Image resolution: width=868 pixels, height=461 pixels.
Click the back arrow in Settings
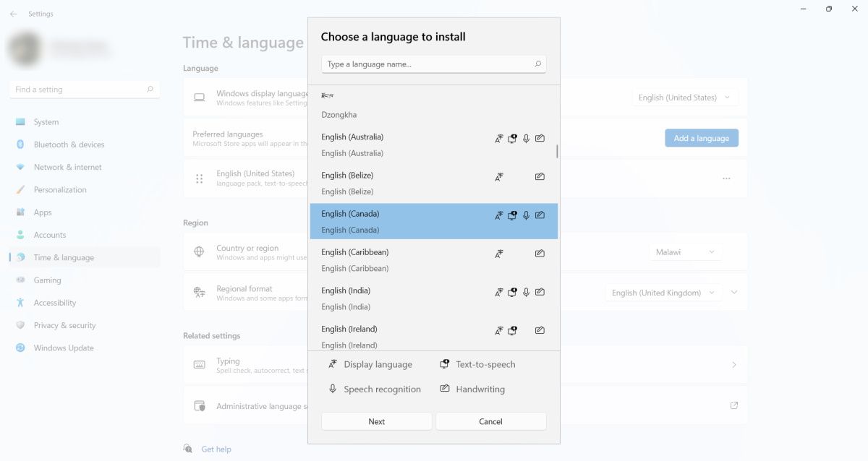click(x=14, y=14)
